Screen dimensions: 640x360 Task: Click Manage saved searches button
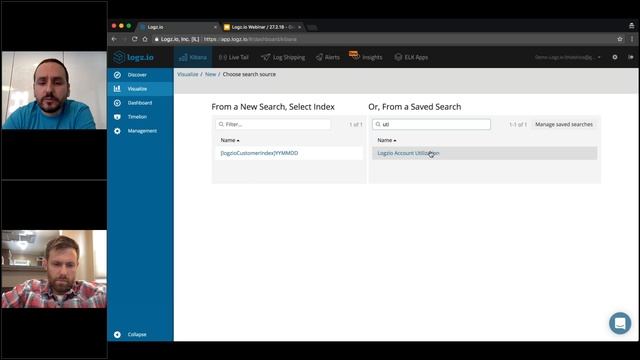tap(564, 124)
